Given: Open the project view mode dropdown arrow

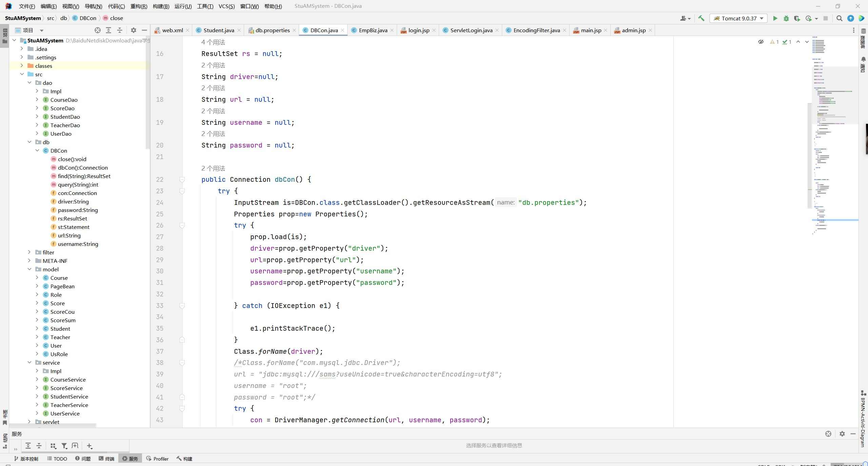Looking at the screenshot, I should [x=42, y=30].
